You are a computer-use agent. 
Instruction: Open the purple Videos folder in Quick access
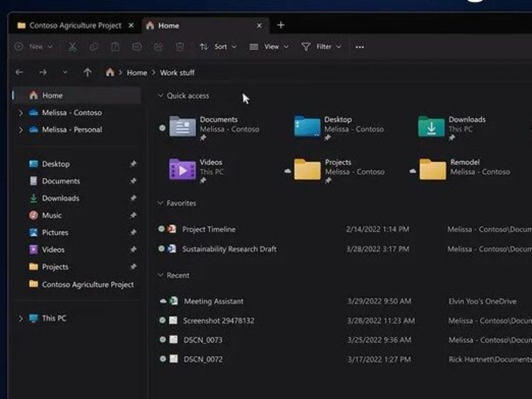(182, 169)
